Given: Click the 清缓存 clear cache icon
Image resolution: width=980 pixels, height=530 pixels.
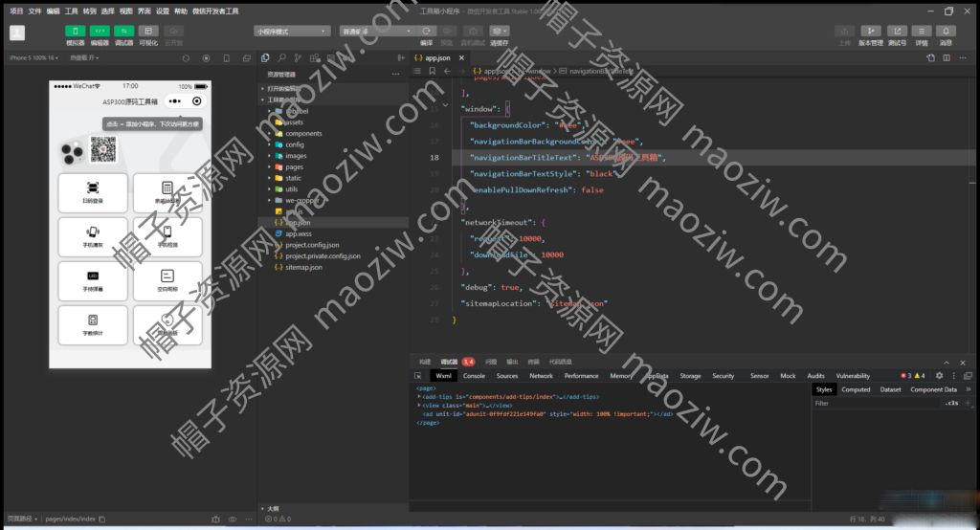Looking at the screenshot, I should point(499,32).
